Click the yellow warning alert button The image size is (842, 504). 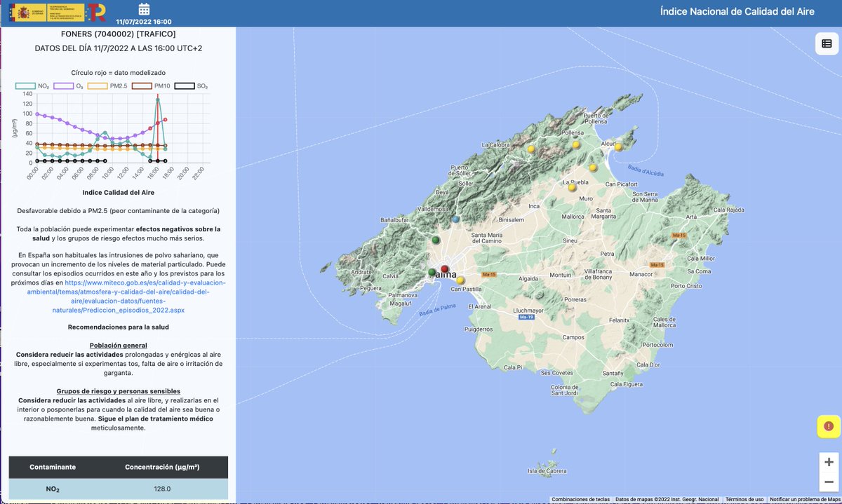[x=829, y=426]
